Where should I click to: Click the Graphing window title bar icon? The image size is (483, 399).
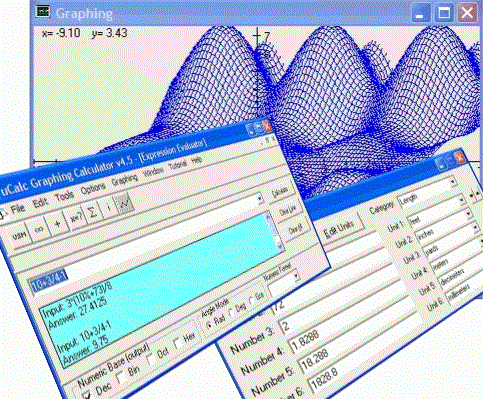tap(43, 11)
